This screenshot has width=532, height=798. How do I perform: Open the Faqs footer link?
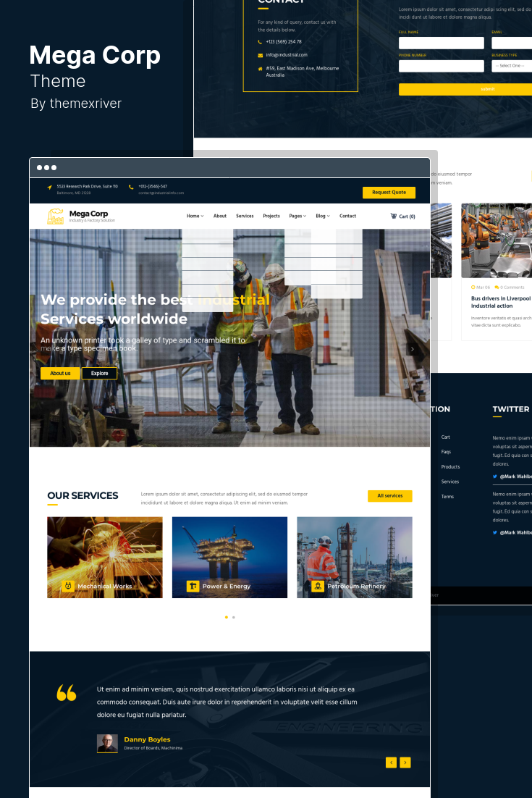click(446, 452)
